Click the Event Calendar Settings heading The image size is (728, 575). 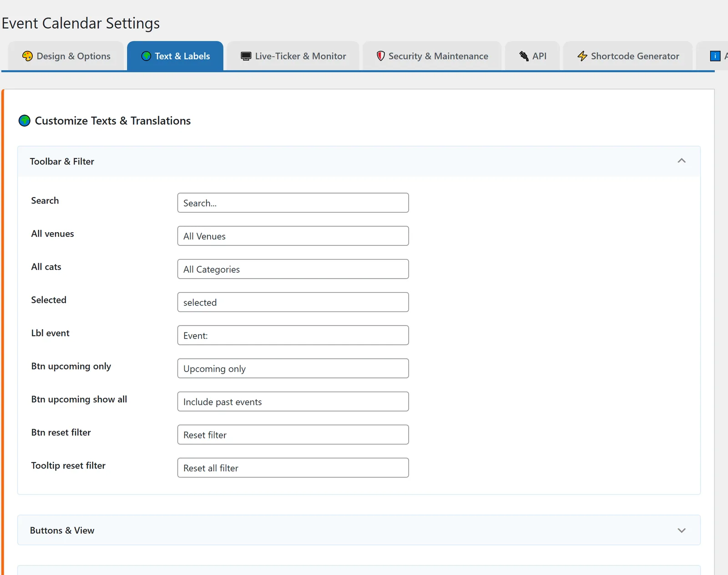81,23
